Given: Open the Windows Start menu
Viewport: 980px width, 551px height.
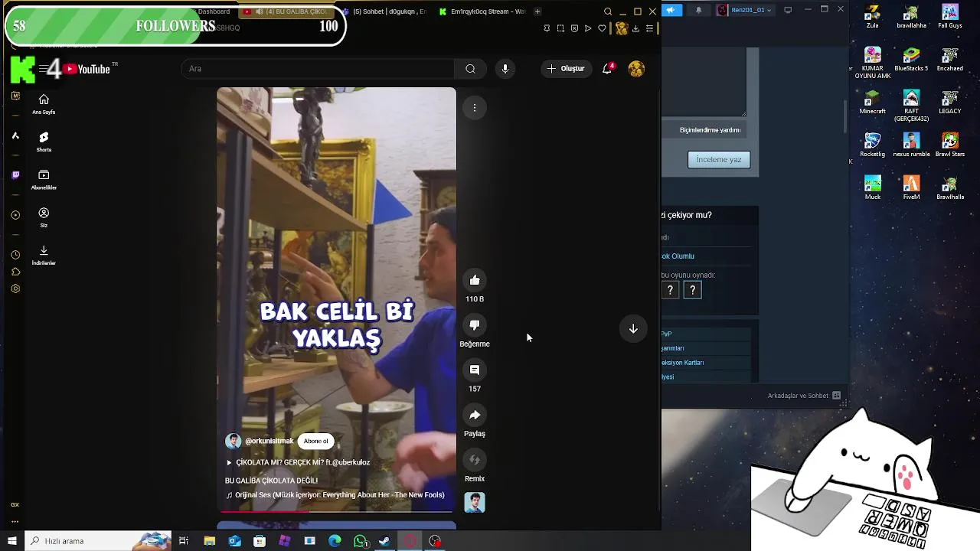Looking at the screenshot, I should click(12, 541).
